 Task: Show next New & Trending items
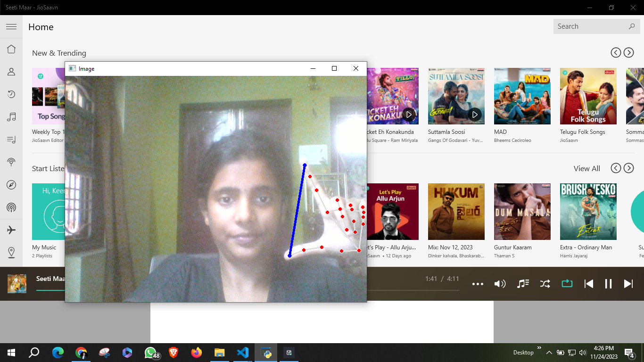[628, 53]
